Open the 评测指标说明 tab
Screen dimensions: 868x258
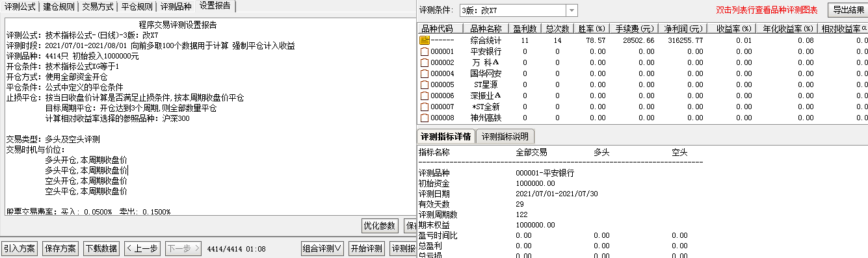pyautogui.click(x=505, y=136)
